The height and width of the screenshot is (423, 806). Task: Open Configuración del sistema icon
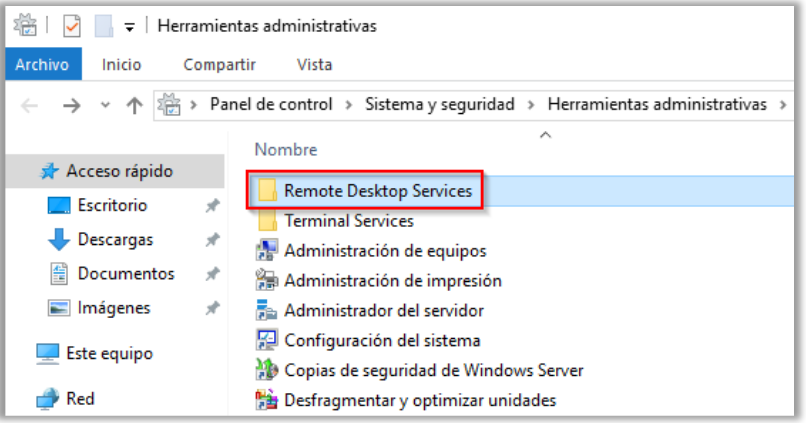tap(266, 340)
